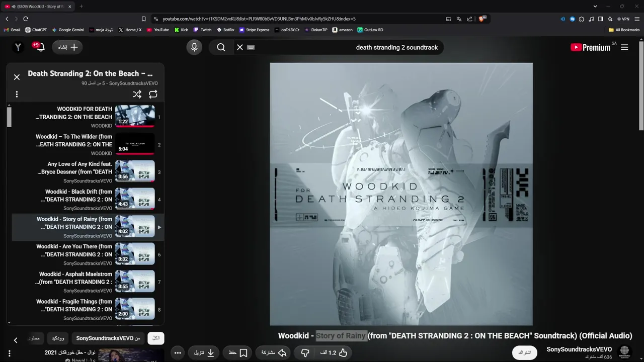Select the all chip in filter row
644x362 pixels.
click(x=156, y=338)
